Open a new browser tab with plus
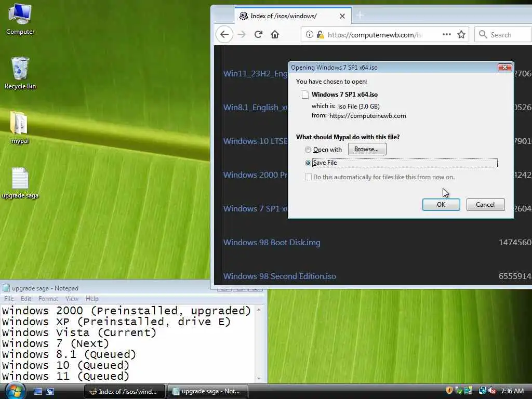 (x=360, y=15)
